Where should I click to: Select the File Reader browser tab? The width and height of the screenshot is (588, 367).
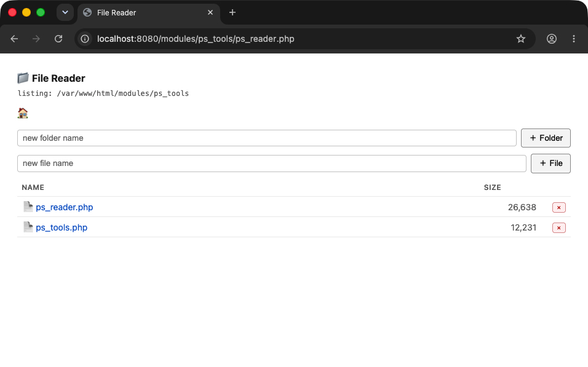(149, 13)
